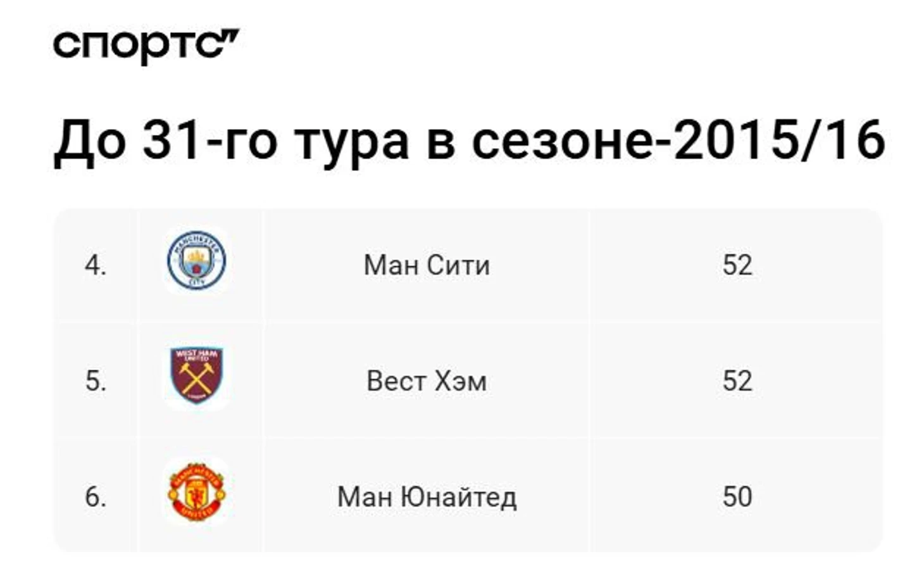Click rank number 6. in the table
Screen dimensions: 924x578
pos(96,497)
